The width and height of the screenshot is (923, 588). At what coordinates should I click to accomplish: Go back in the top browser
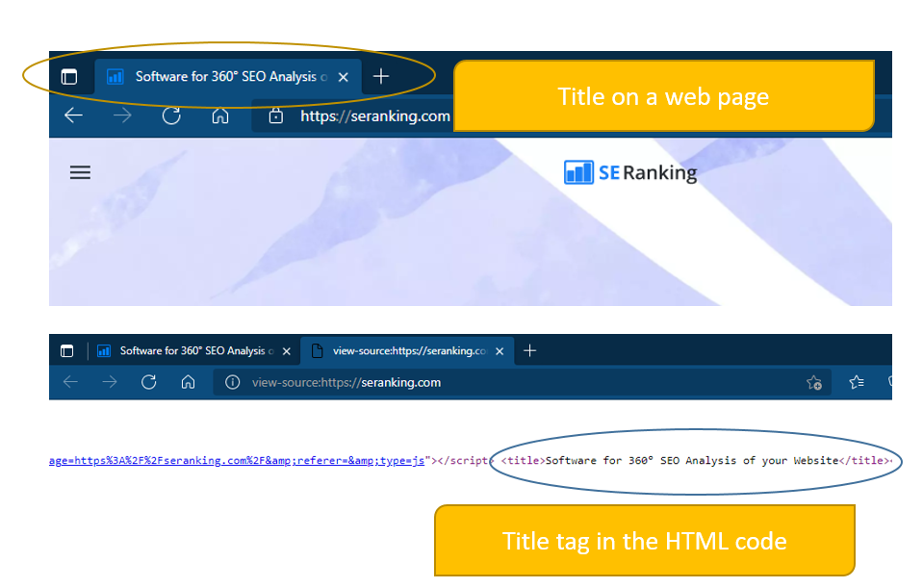point(73,115)
